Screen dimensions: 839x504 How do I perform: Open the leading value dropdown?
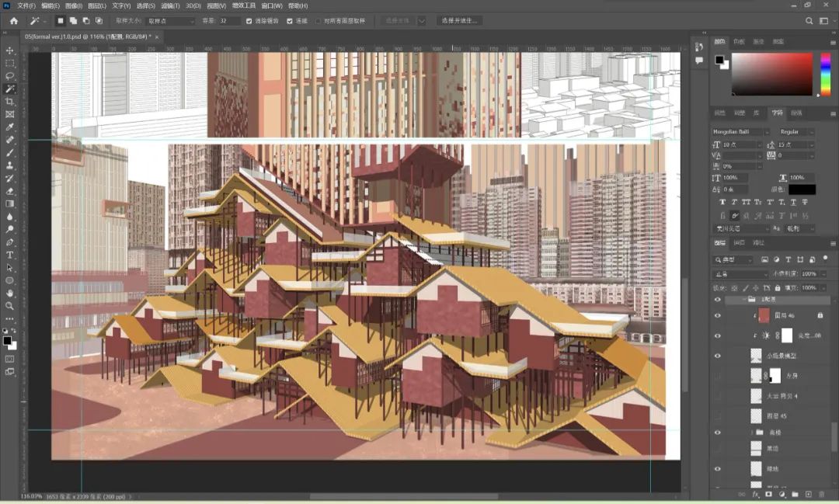point(811,145)
